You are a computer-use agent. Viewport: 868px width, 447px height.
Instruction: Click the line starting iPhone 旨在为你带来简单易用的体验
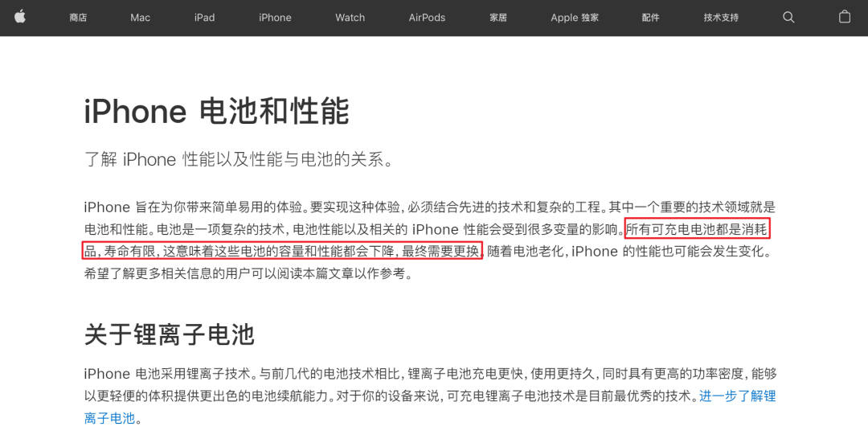[x=429, y=207]
